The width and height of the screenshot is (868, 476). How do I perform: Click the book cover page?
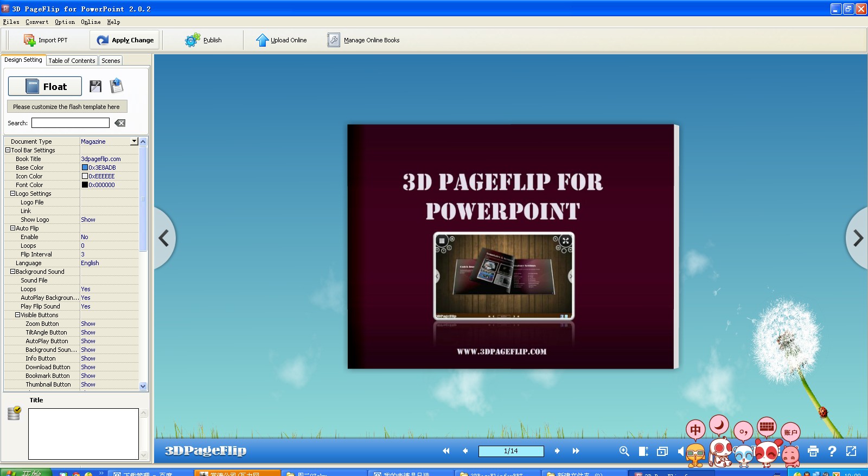click(513, 247)
